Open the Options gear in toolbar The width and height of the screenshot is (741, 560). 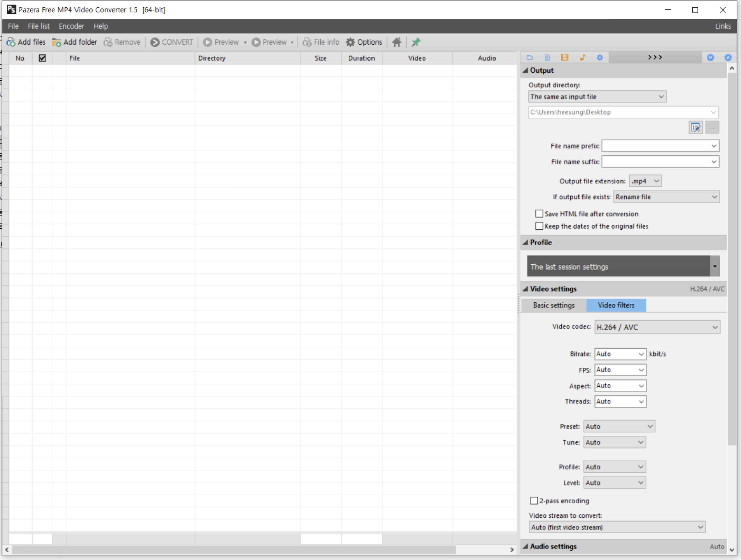coord(364,42)
